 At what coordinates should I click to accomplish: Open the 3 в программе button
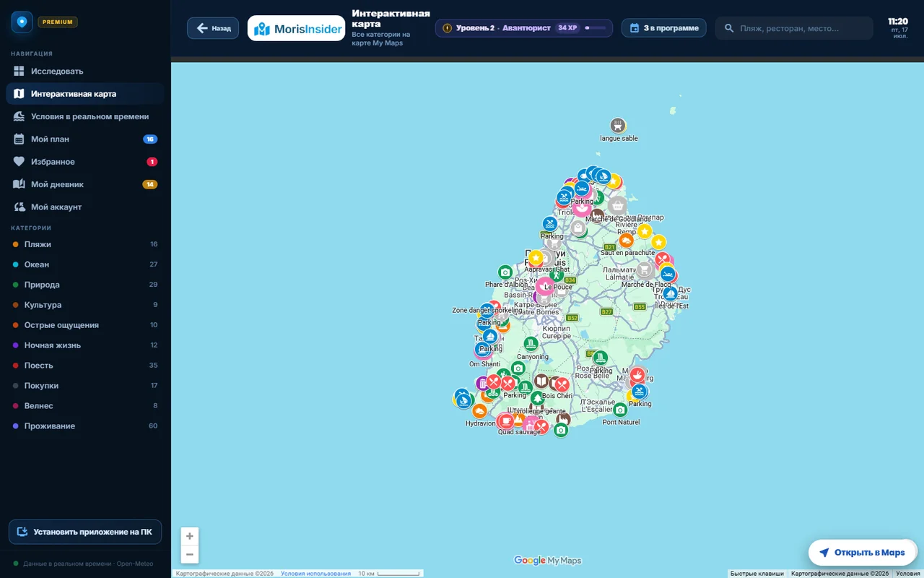tap(664, 28)
